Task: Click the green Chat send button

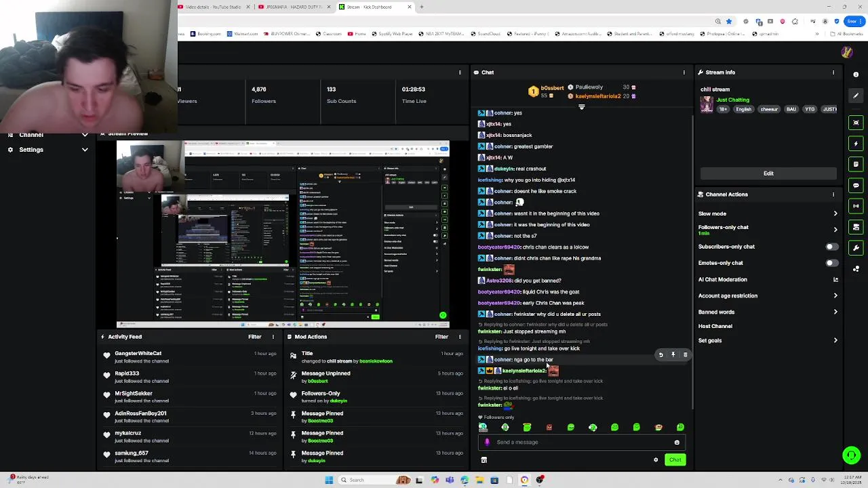Action: click(x=675, y=460)
